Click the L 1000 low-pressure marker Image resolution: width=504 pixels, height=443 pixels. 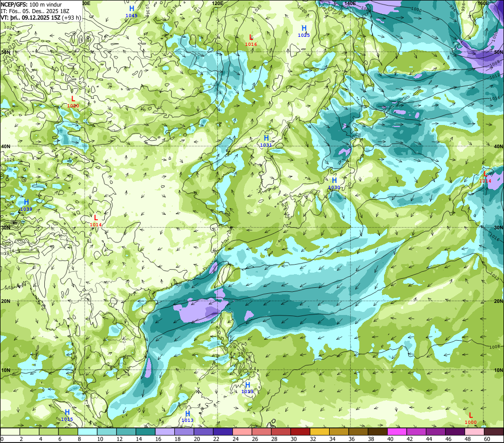(x=471, y=419)
